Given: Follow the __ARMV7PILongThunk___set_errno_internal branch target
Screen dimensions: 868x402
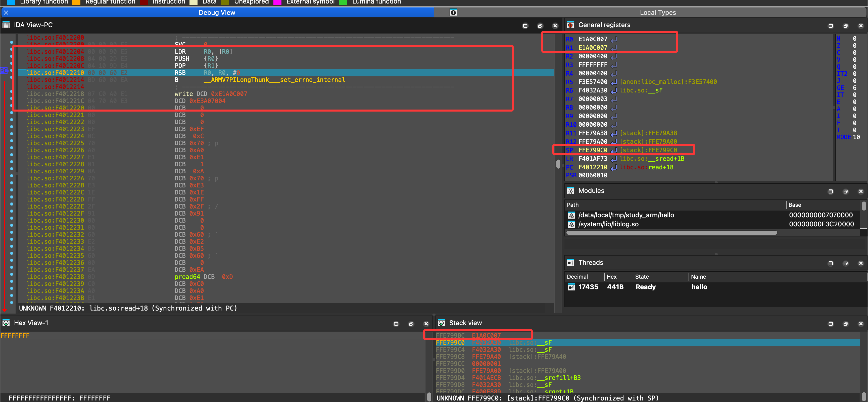Looking at the screenshot, I should 274,80.
